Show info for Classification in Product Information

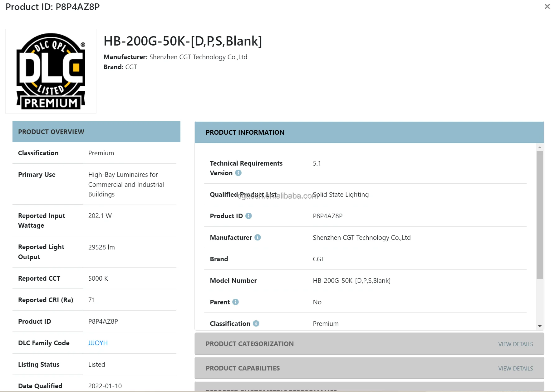pyautogui.click(x=256, y=323)
